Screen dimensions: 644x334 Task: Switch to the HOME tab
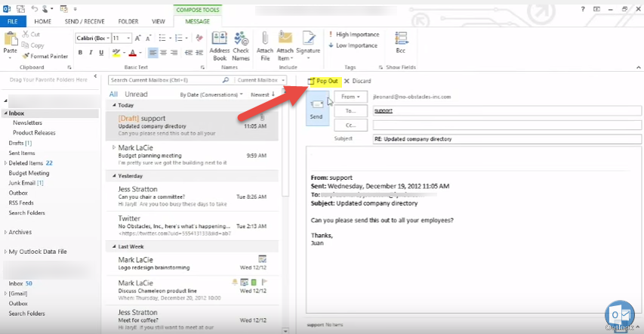pyautogui.click(x=43, y=21)
